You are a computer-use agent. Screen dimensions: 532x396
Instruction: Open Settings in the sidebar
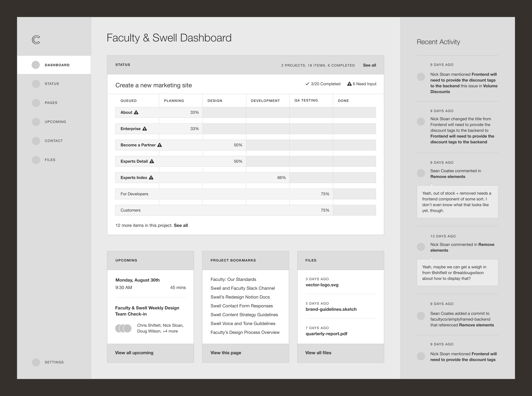point(54,362)
